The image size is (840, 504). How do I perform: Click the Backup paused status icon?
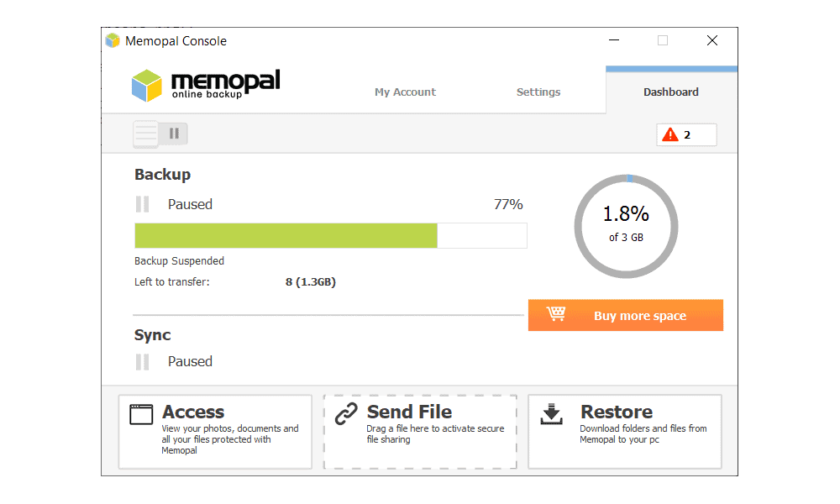click(143, 204)
